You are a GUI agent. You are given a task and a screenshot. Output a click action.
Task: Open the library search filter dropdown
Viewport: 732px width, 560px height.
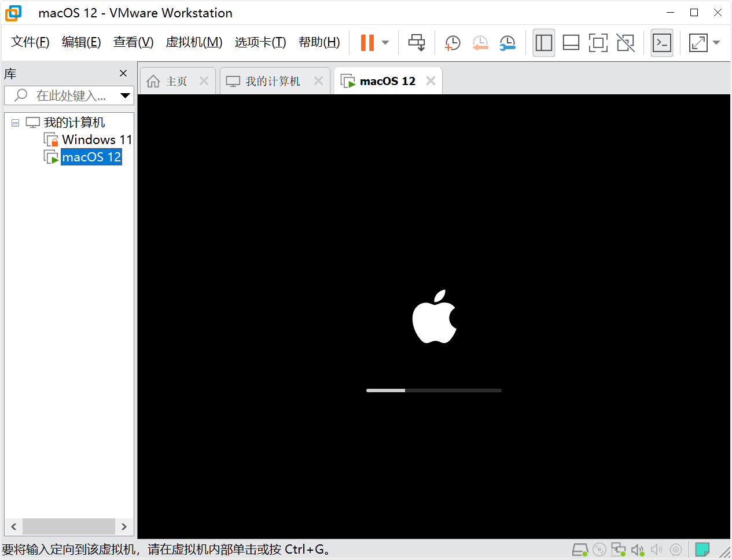point(125,95)
